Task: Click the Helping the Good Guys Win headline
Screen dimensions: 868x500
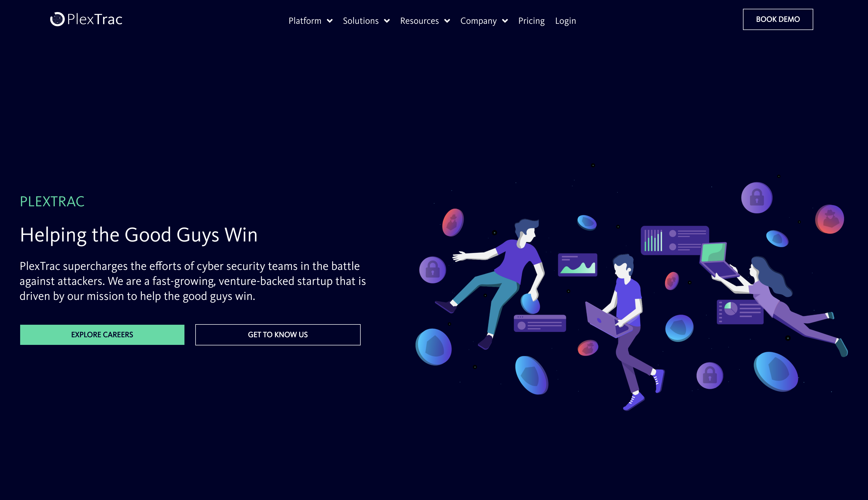Action: pyautogui.click(x=139, y=235)
